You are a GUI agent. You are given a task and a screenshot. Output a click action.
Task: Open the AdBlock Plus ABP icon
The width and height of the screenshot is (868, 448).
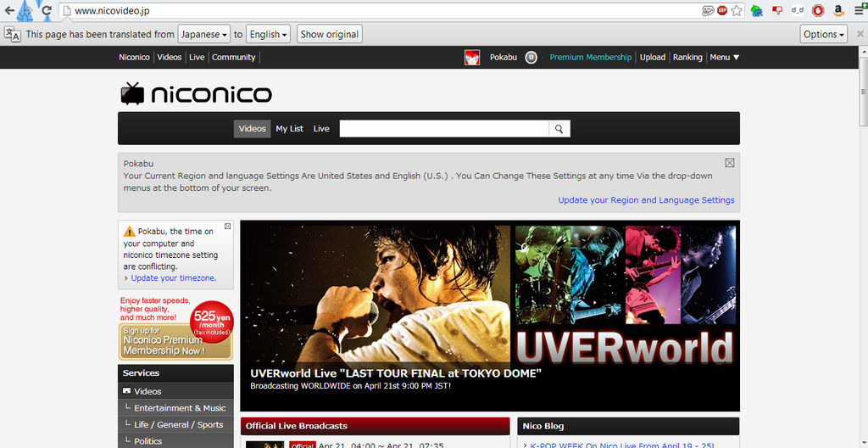click(x=722, y=10)
